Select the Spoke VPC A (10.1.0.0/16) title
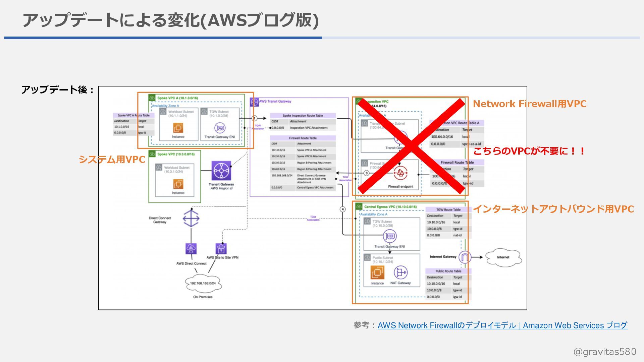 click(x=178, y=98)
